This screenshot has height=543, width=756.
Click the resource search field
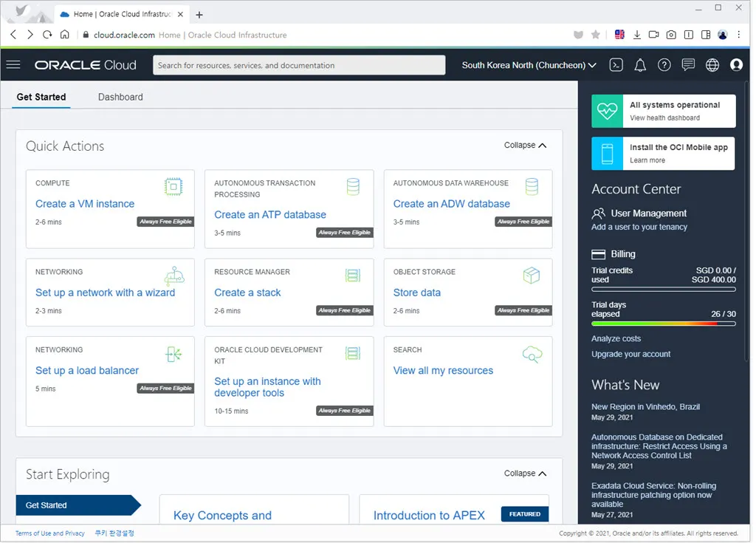[299, 65]
